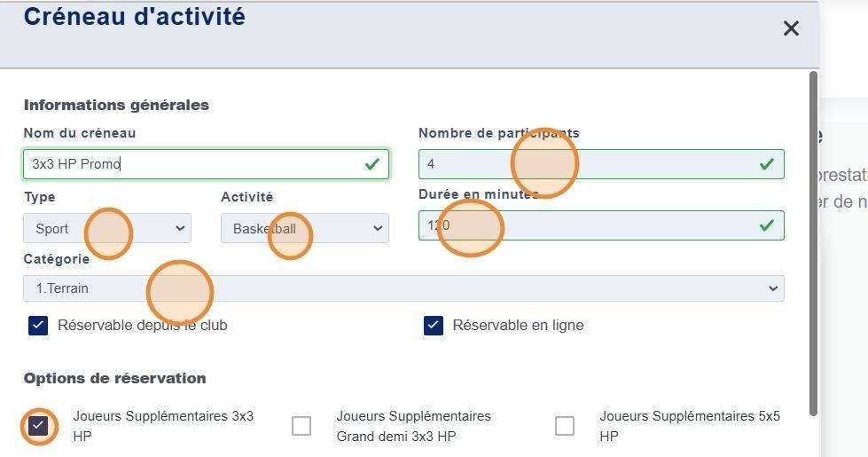The width and height of the screenshot is (868, 457).
Task: Click green checkmark in Nom du créneau field
Action: (x=372, y=164)
